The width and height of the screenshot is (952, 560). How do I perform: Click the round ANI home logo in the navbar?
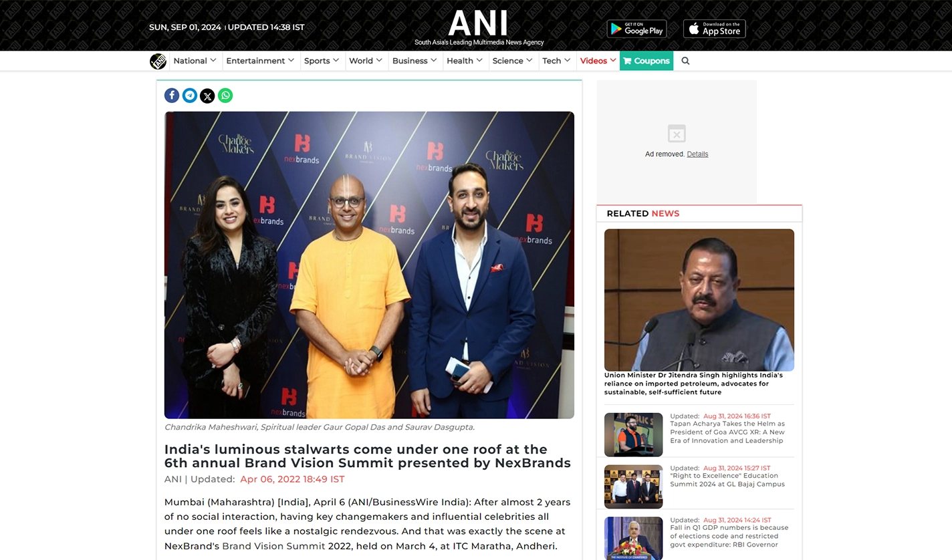click(x=158, y=61)
